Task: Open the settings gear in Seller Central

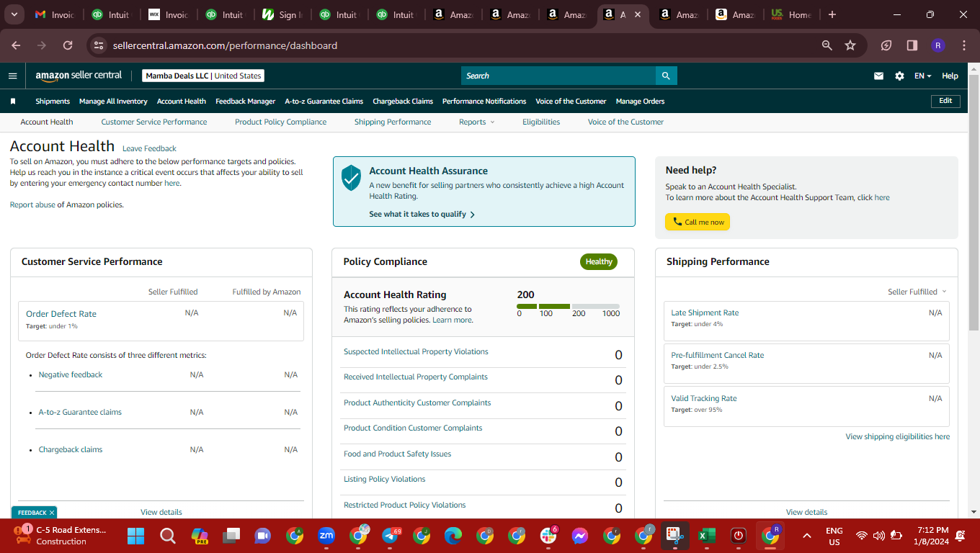Action: coord(899,76)
